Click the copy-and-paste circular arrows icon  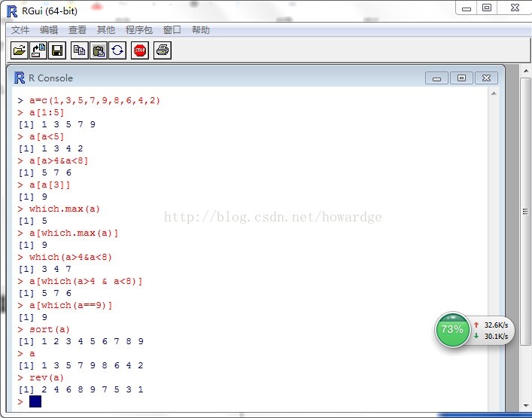(117, 50)
